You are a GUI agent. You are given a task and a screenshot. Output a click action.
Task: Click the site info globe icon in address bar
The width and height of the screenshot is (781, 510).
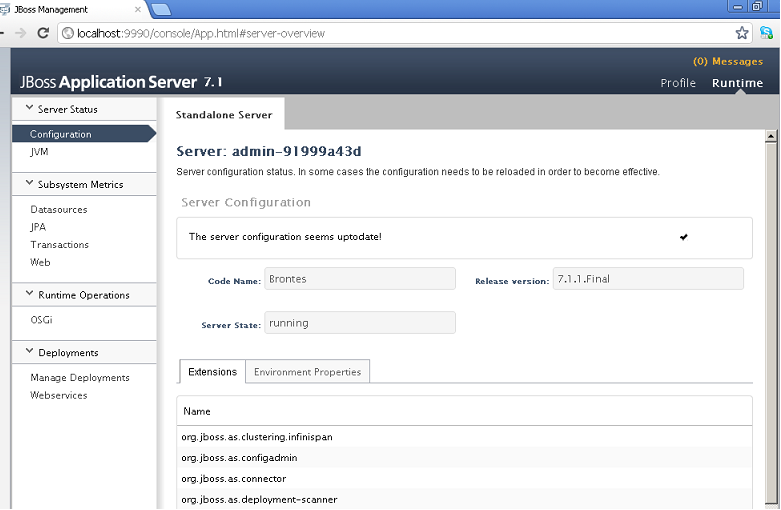point(69,33)
